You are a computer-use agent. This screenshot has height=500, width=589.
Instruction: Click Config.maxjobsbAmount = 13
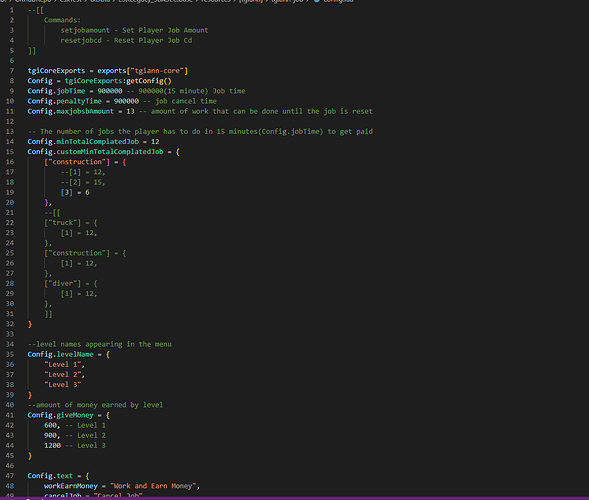click(81, 111)
